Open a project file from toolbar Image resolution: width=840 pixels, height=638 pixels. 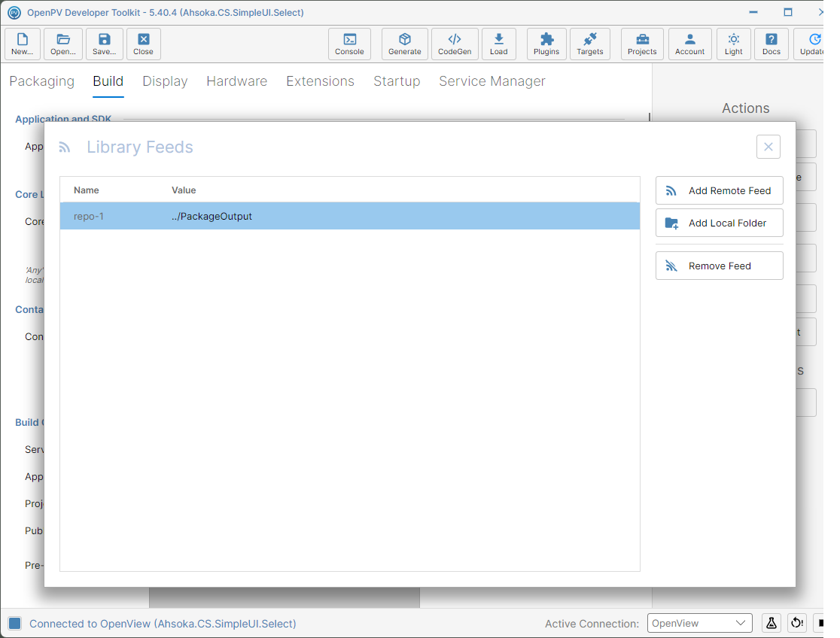point(63,44)
